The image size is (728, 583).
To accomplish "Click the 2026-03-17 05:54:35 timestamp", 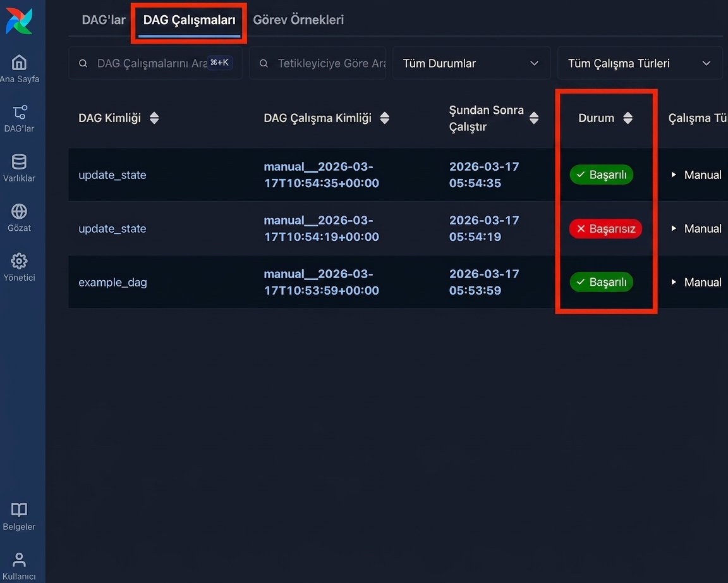I will pos(484,175).
